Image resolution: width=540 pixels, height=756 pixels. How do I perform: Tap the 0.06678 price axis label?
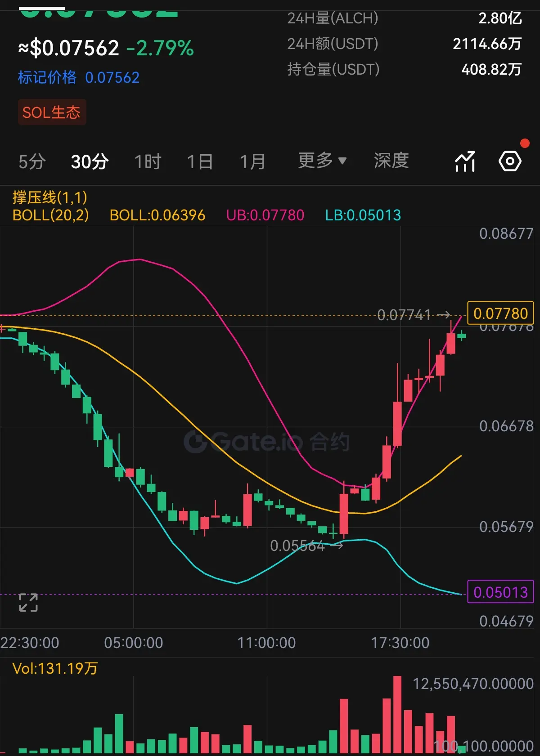[x=506, y=426]
